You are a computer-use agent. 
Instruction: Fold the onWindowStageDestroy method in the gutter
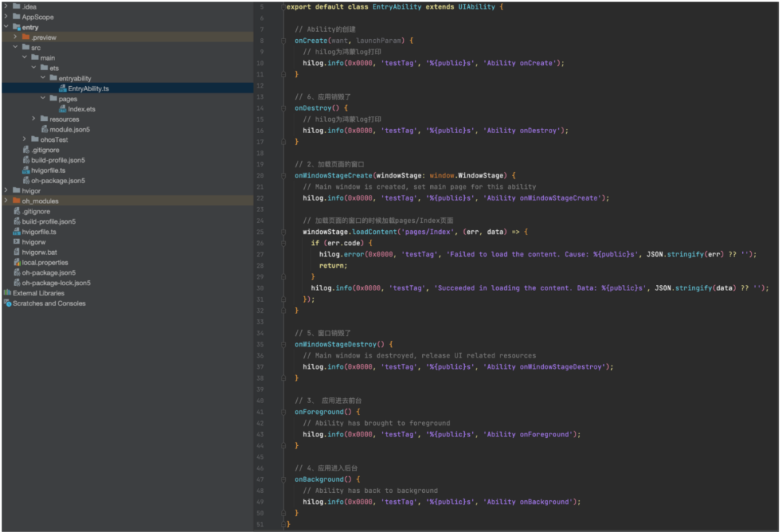click(x=283, y=344)
